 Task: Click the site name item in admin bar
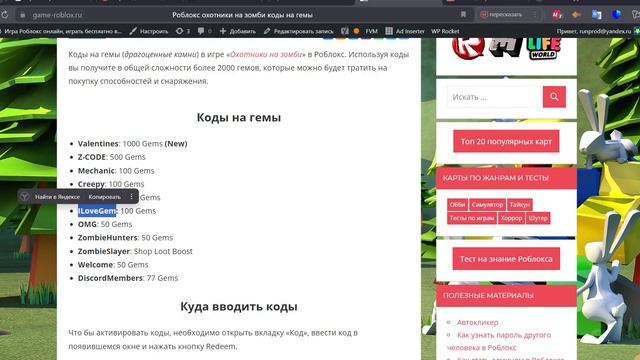(x=61, y=31)
